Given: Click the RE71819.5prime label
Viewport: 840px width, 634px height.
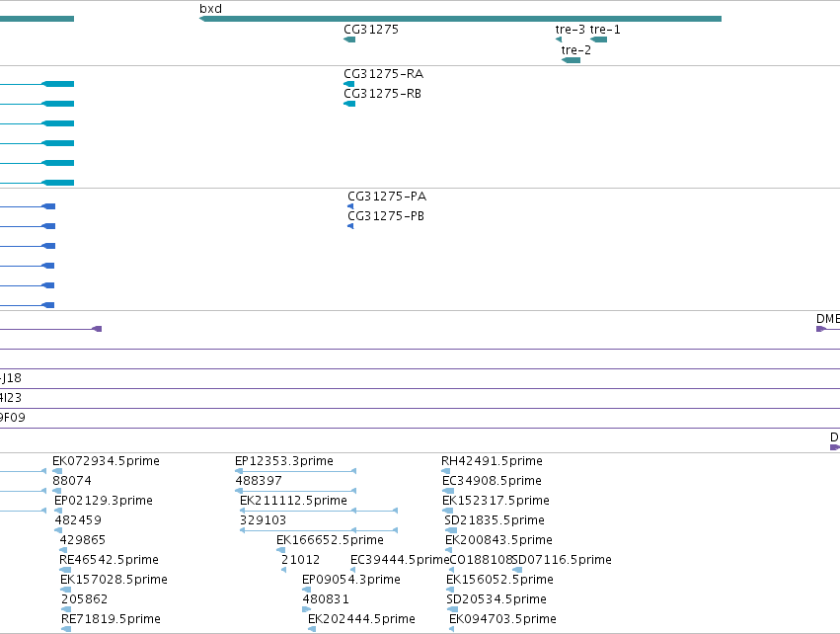Looking at the screenshot, I should click(111, 619).
